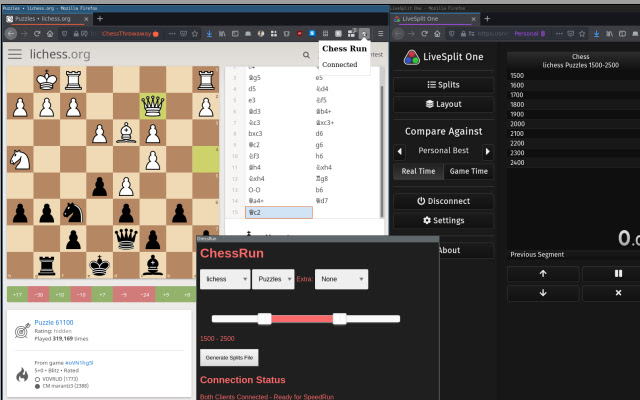This screenshot has height=400, width=640.
Task: Close the Puzzles lichess.org tab
Action: 86,19
